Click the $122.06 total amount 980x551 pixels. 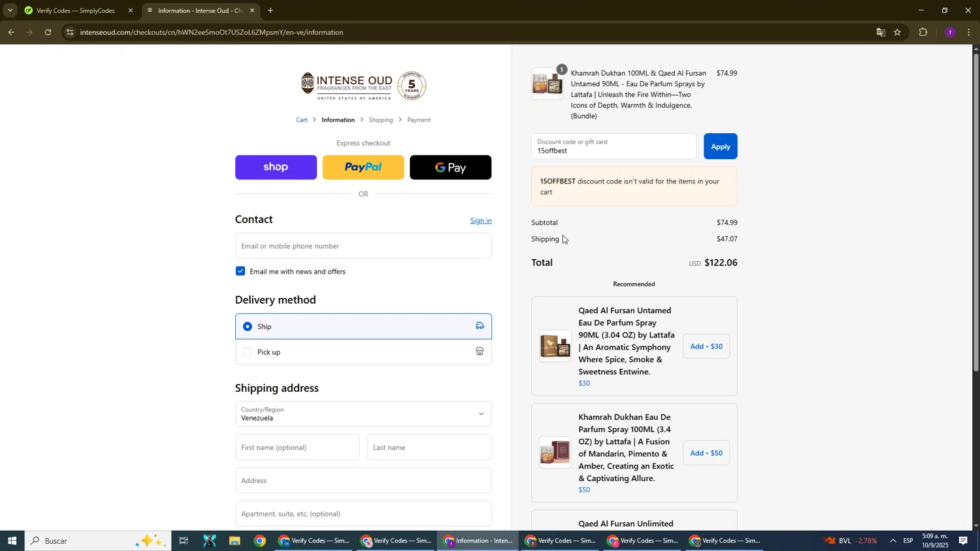pyautogui.click(x=721, y=263)
